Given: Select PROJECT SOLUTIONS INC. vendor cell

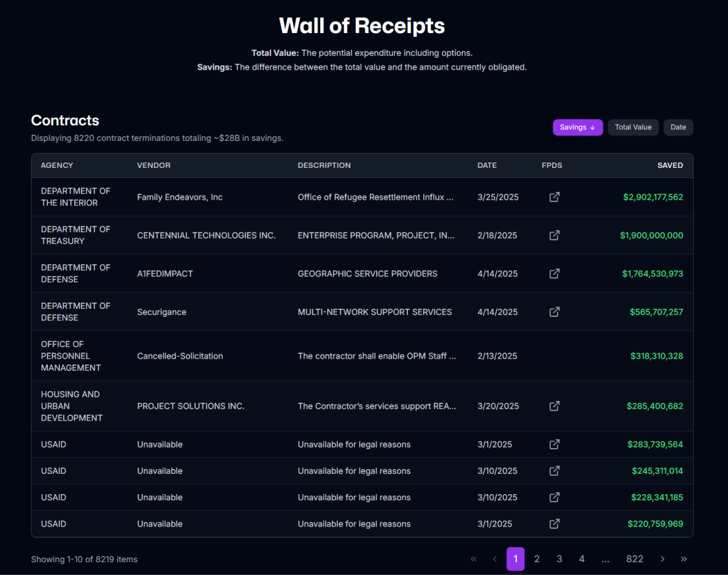Looking at the screenshot, I should click(x=190, y=406).
